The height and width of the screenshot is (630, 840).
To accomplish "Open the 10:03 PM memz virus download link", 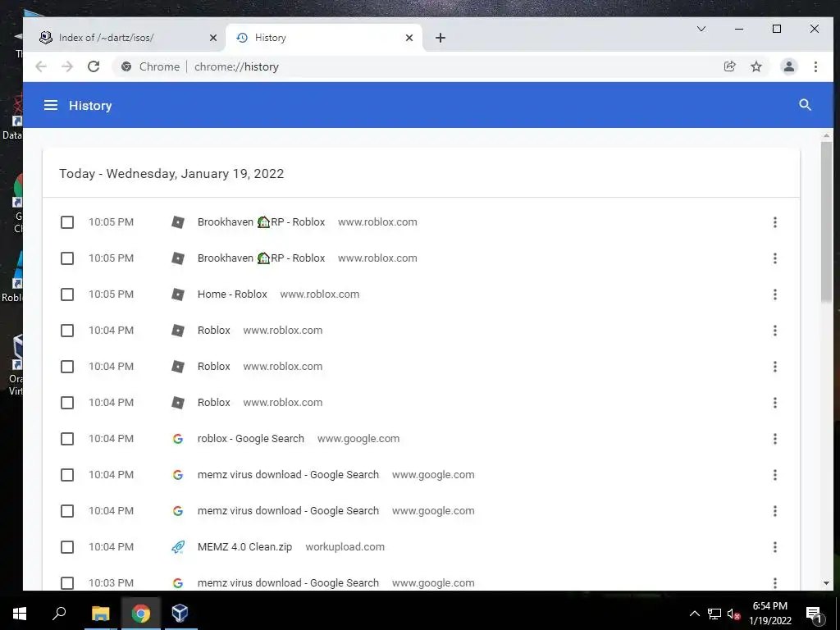I will pos(288,583).
